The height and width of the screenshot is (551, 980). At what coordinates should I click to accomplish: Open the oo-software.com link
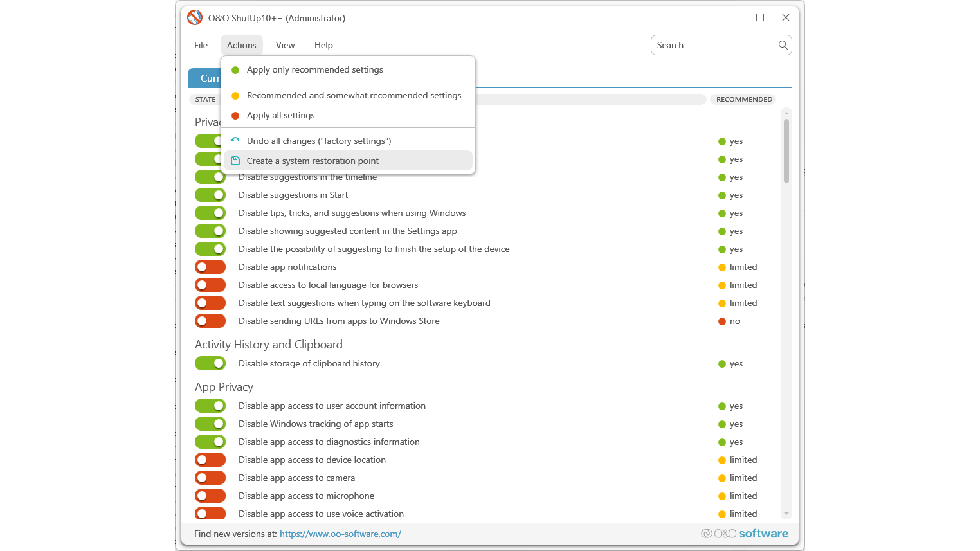click(340, 534)
